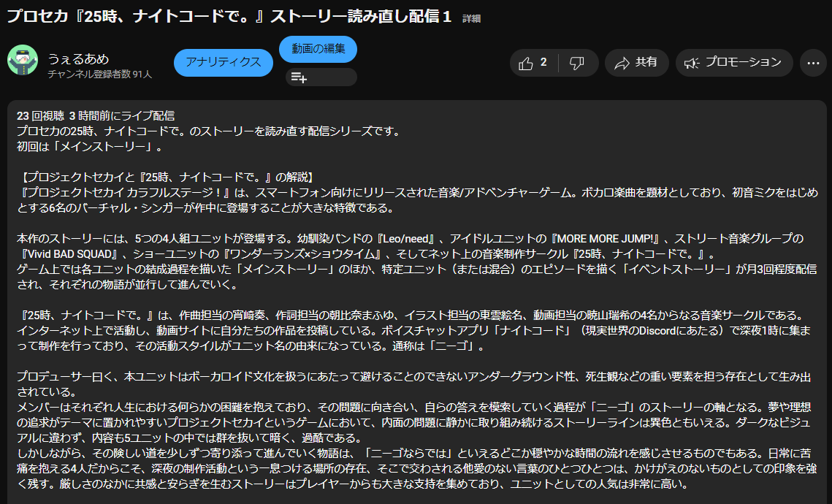Open the three-dot more actions menu

tap(813, 63)
